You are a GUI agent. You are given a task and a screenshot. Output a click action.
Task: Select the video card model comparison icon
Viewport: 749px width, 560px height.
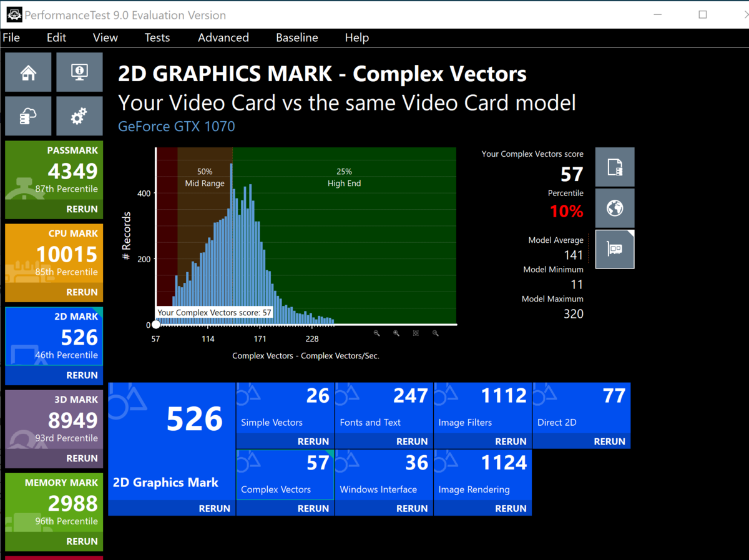(x=615, y=249)
